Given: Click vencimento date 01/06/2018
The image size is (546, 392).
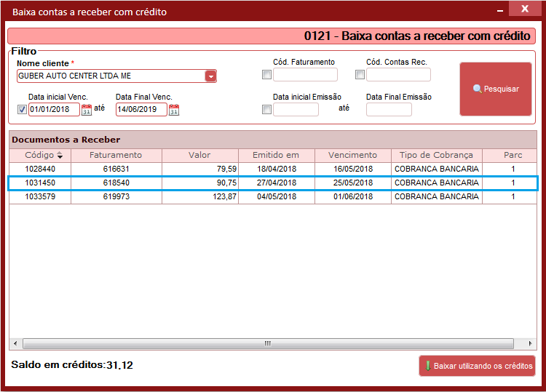Looking at the screenshot, I should [353, 197].
